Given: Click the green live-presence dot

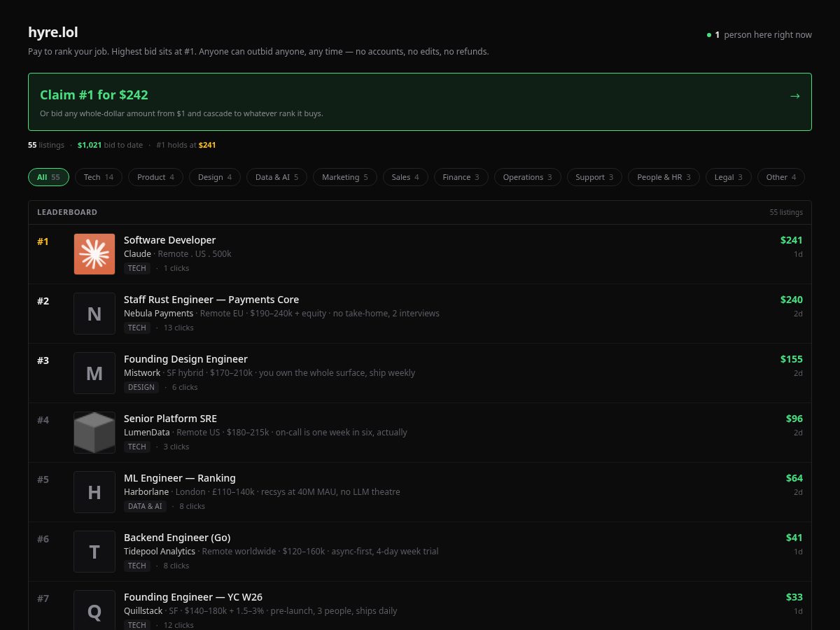Looking at the screenshot, I should pyautogui.click(x=708, y=35).
